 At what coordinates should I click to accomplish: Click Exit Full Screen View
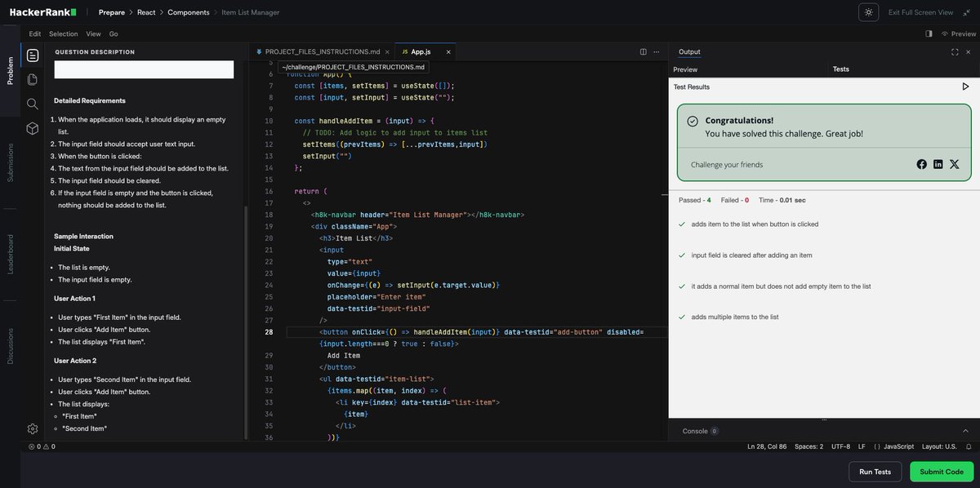tap(920, 12)
